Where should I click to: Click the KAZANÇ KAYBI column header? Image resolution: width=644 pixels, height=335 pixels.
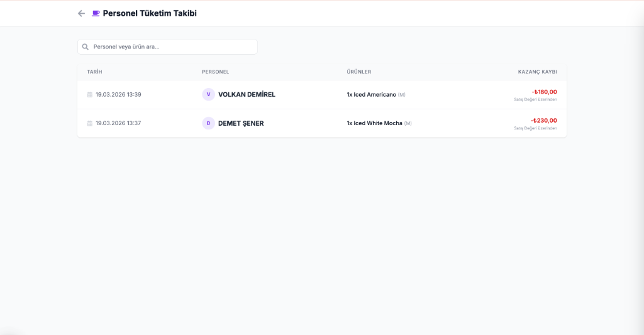(537, 72)
